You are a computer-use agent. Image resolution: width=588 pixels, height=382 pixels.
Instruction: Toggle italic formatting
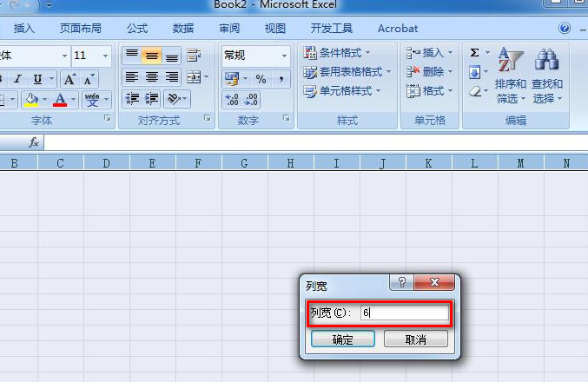(17, 79)
